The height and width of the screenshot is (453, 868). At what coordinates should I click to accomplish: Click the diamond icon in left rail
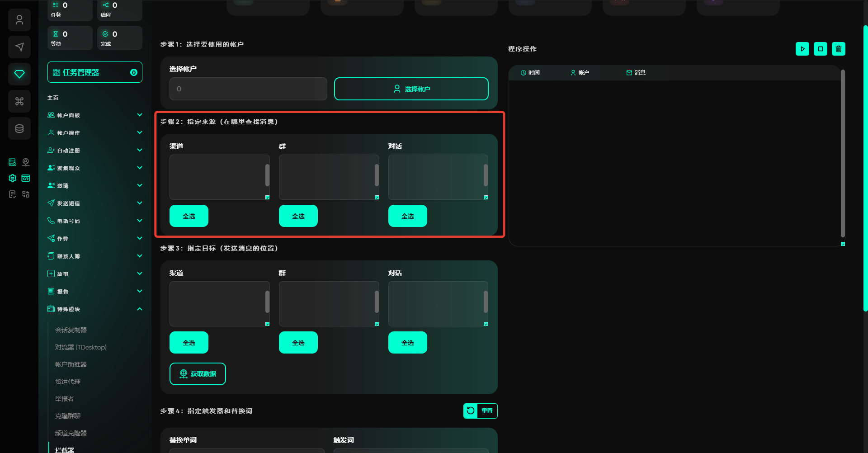click(x=19, y=74)
